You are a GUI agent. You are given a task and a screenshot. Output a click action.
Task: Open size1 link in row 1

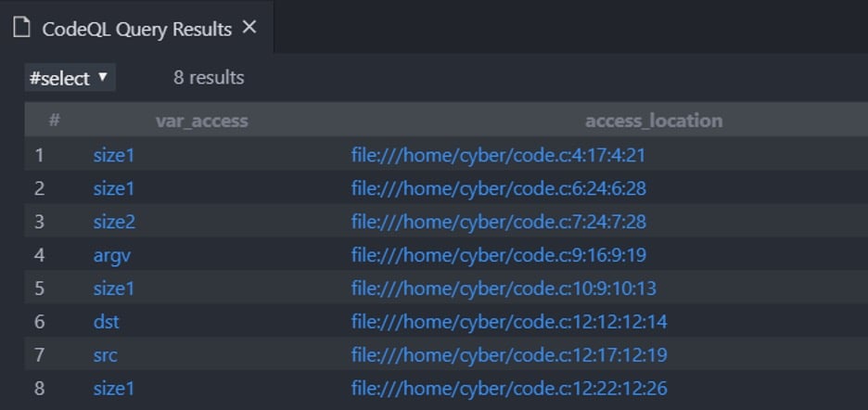coord(113,155)
